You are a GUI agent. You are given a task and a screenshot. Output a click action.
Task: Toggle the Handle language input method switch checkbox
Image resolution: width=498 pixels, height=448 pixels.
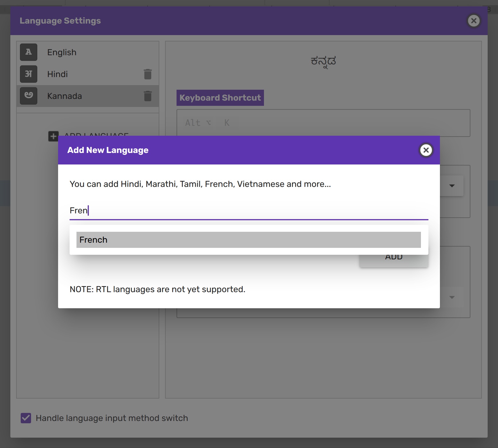[26, 418]
